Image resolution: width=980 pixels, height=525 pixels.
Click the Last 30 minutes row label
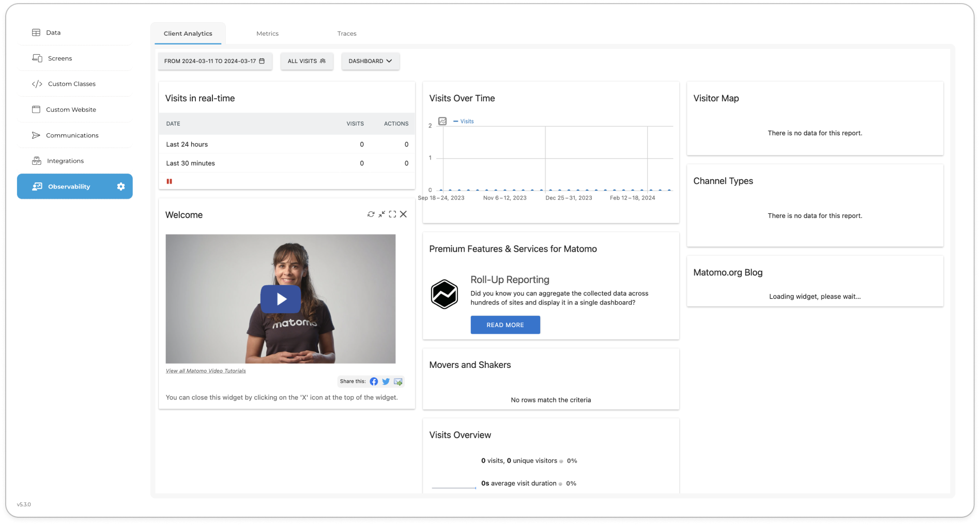190,163
